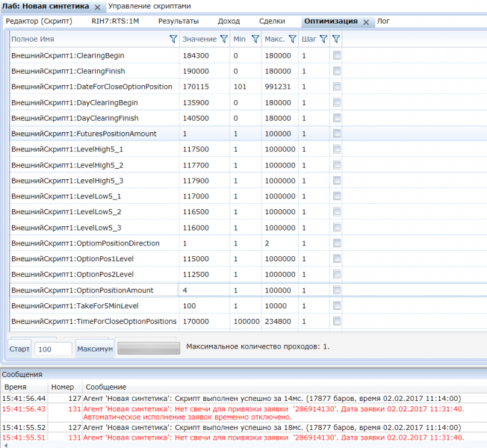Screen dimensions: 487x448
Task: Open filter for Значение column
Action: [x=223, y=39]
